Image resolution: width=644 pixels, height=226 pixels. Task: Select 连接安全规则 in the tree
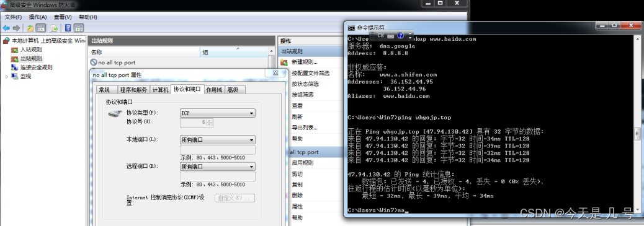click(36, 67)
